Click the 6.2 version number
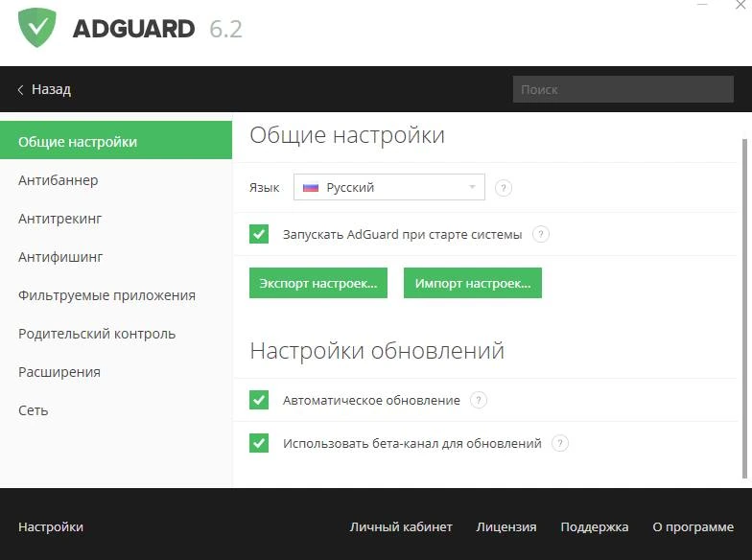Viewport: 752px width, 560px height. [x=226, y=29]
